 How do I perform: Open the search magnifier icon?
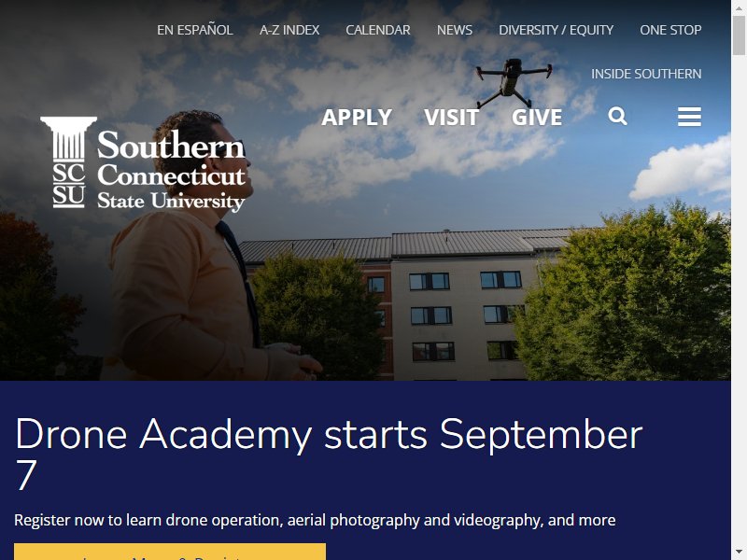point(617,116)
